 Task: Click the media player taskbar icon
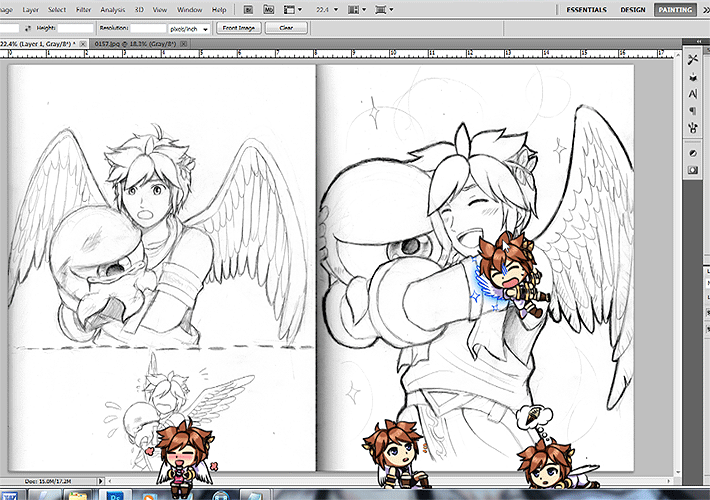point(149,496)
